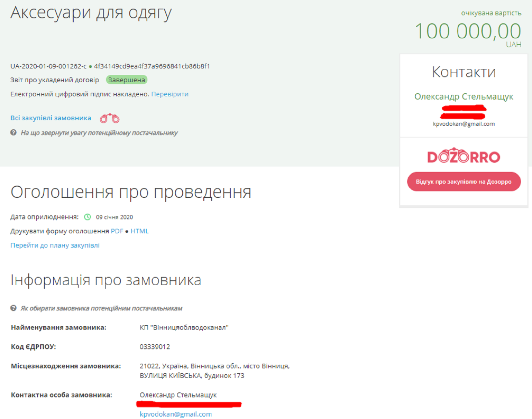532x419 pixels.
Task: Click the tender ID UA-2020-01-09-001262-c
Action: point(49,66)
